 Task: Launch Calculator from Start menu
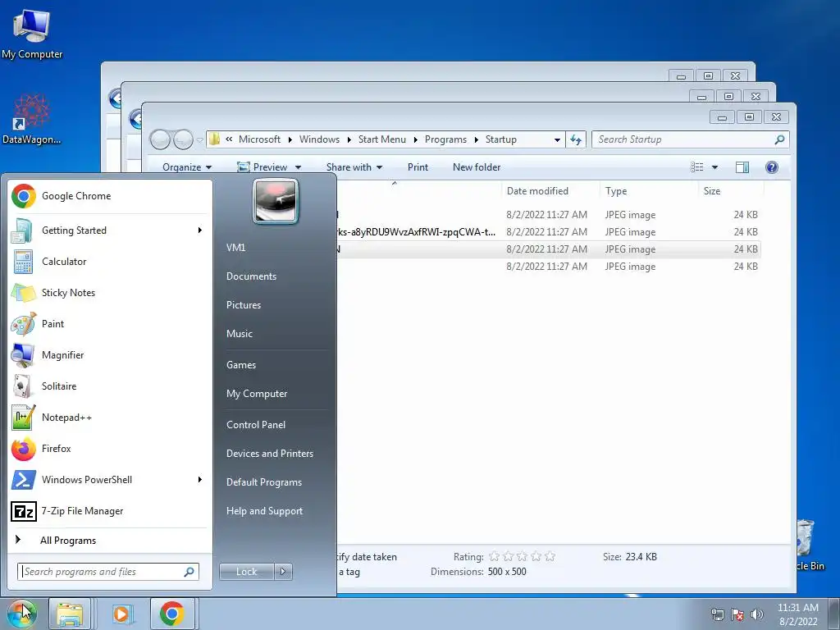(110, 262)
